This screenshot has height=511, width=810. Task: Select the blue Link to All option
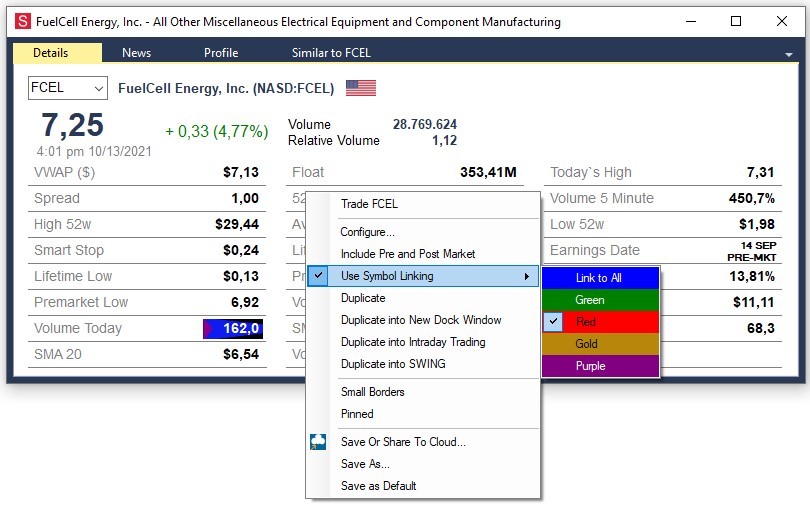(x=601, y=278)
